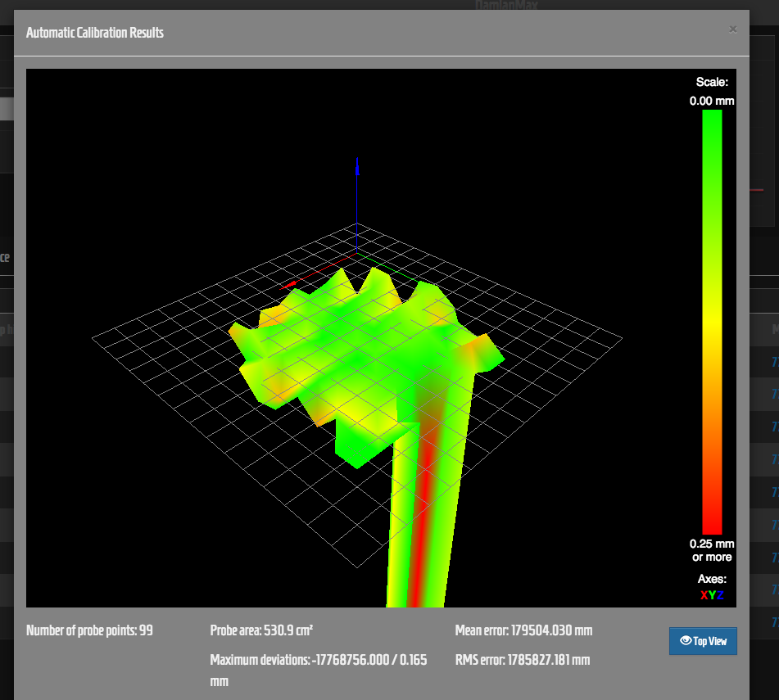Close the Automatic Calibration Results dialog
Image resolution: width=779 pixels, height=700 pixels.
pos(732,29)
